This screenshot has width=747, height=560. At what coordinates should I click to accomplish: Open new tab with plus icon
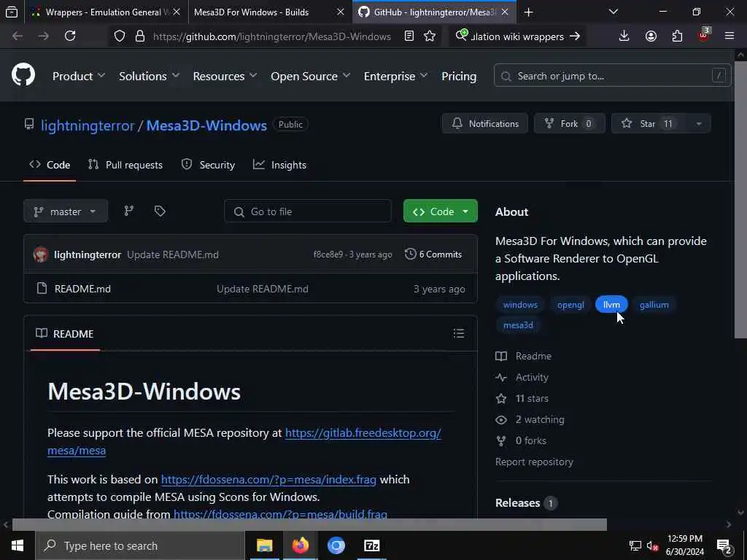pos(528,12)
